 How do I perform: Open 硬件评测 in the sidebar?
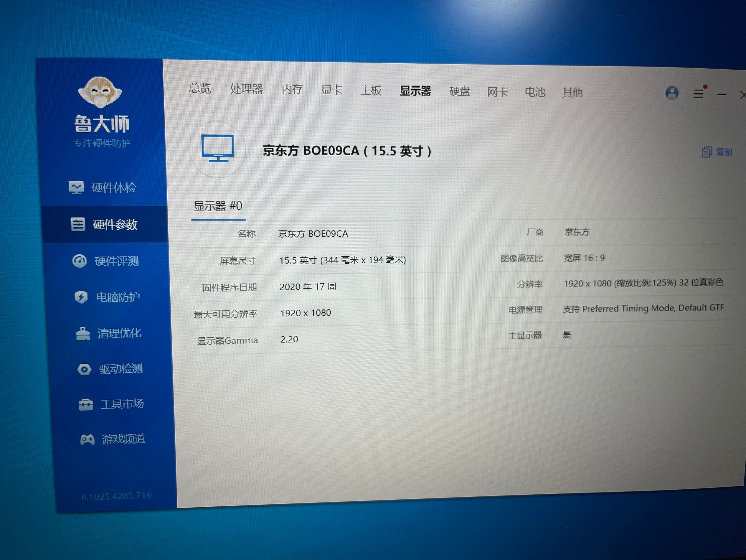(106, 261)
